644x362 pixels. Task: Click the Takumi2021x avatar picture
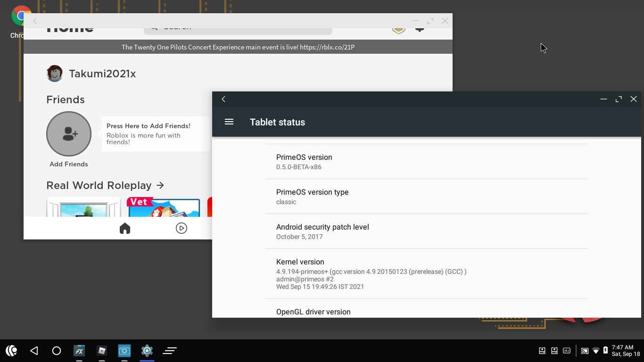pos(55,74)
